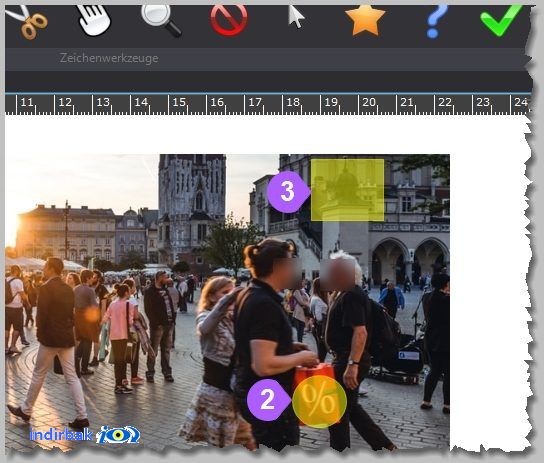The height and width of the screenshot is (463, 544).
Task: Click ruler mark at 23
Action: coord(483,102)
